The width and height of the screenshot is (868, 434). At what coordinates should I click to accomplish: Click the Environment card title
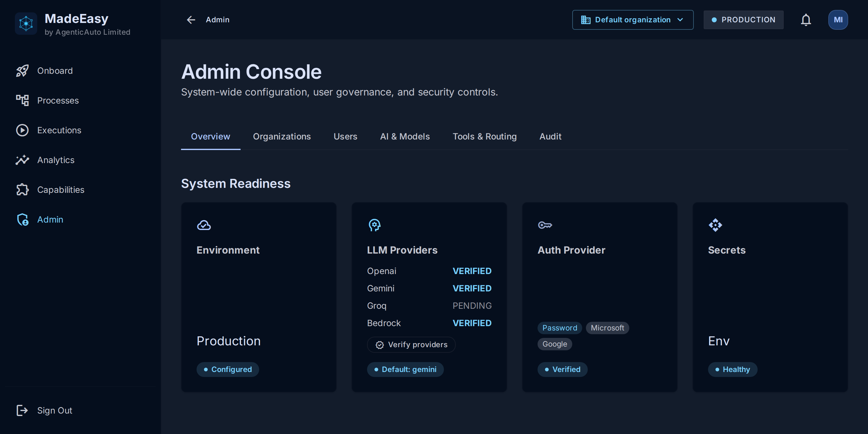pos(228,250)
